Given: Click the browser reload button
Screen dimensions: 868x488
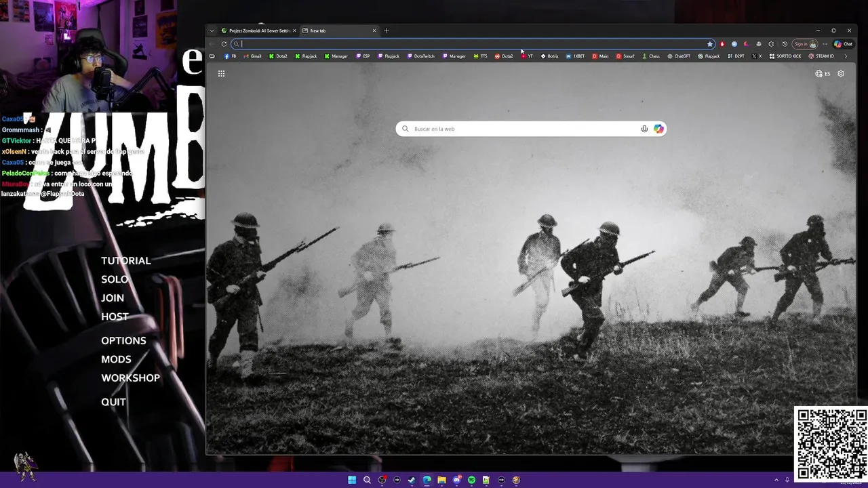Looking at the screenshot, I should click(x=224, y=44).
